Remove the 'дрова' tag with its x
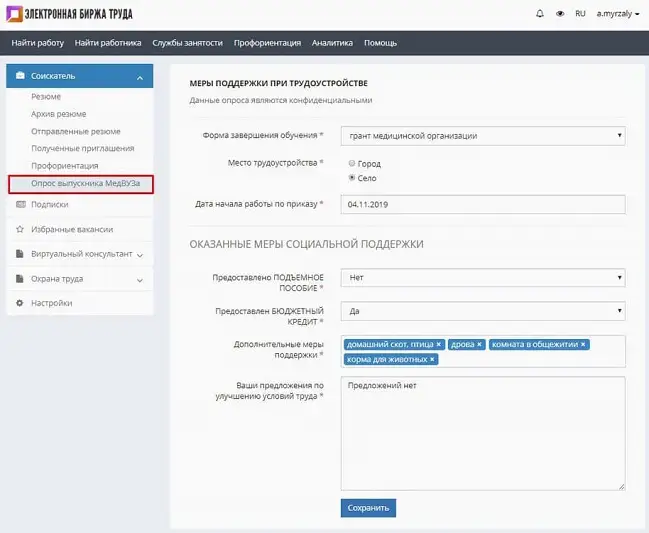The image size is (649, 533). point(479,344)
